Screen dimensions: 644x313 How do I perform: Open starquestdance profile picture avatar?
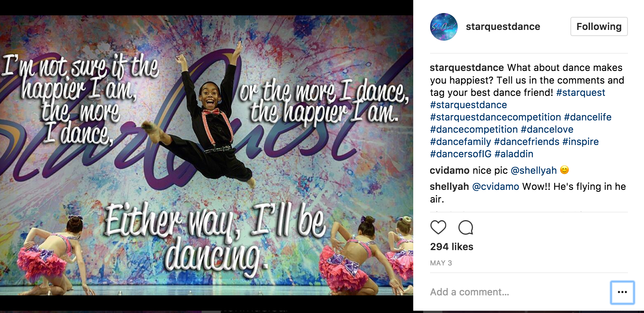[x=444, y=27]
